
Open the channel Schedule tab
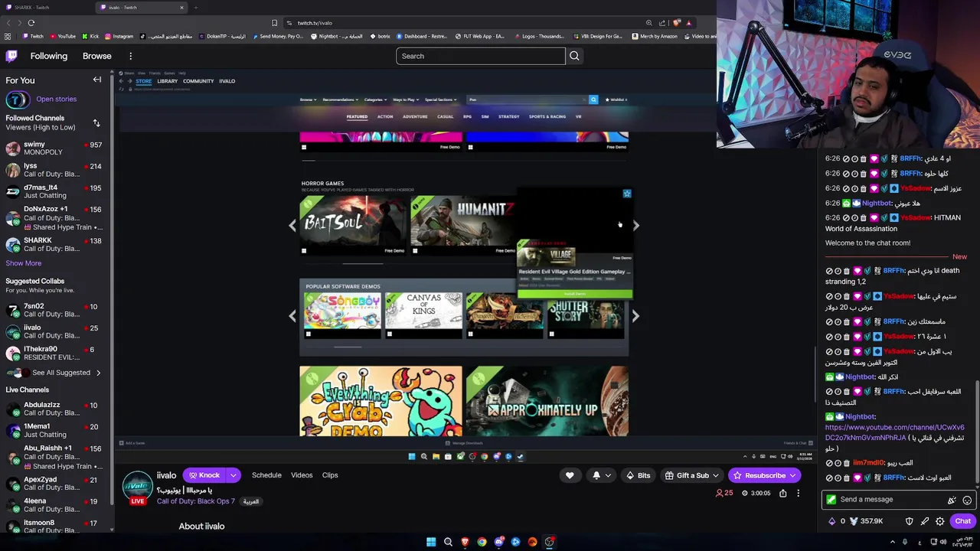[266, 475]
